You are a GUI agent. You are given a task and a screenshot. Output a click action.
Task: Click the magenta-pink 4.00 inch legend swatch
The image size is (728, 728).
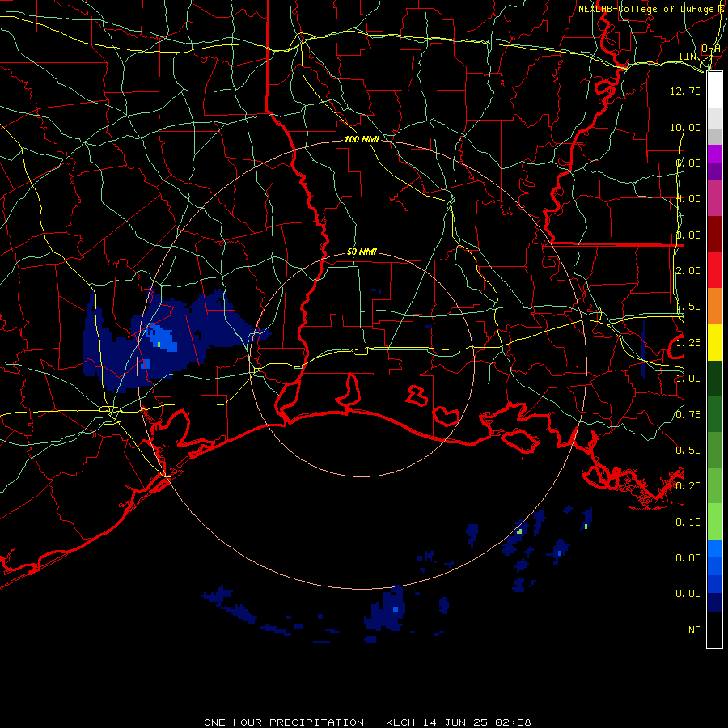(714, 198)
